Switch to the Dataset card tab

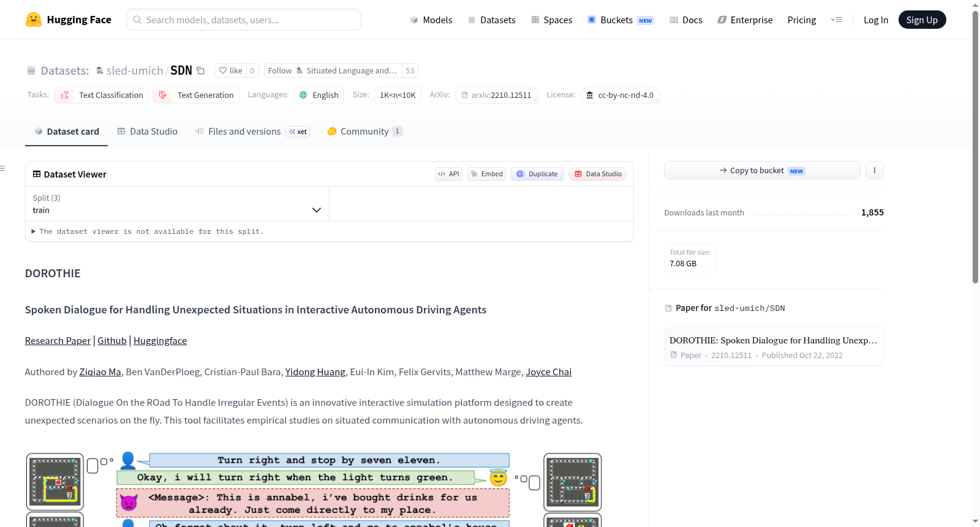(67, 132)
